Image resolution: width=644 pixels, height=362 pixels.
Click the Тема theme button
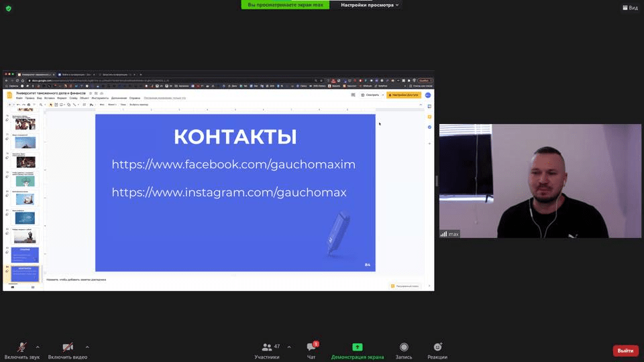(x=123, y=105)
